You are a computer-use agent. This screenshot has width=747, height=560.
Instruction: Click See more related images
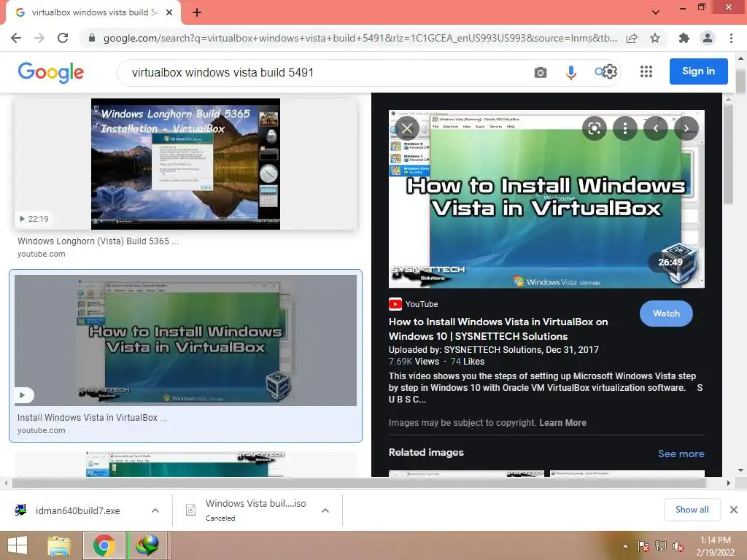[x=681, y=454]
